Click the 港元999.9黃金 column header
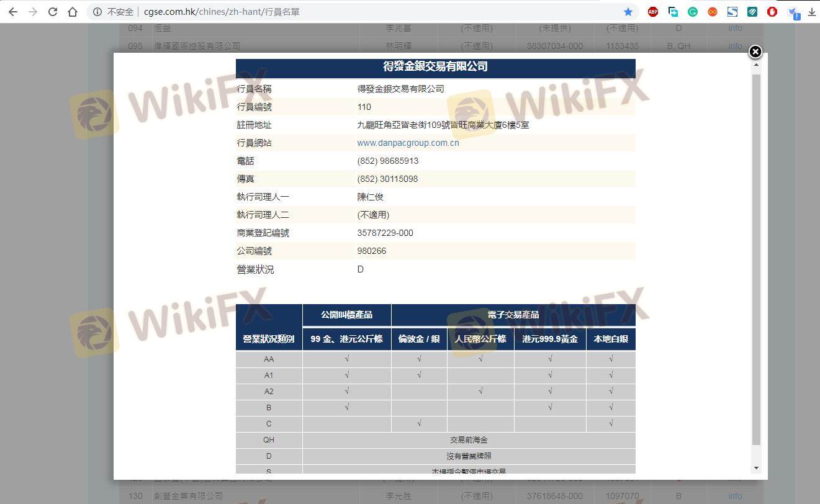This screenshot has height=504, width=820. pos(550,339)
